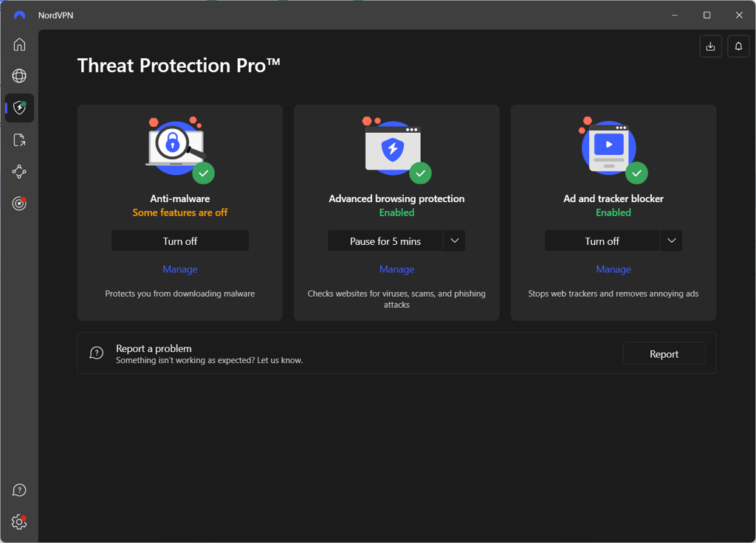Click 'Protects you from downloading malware' text

pyautogui.click(x=180, y=294)
